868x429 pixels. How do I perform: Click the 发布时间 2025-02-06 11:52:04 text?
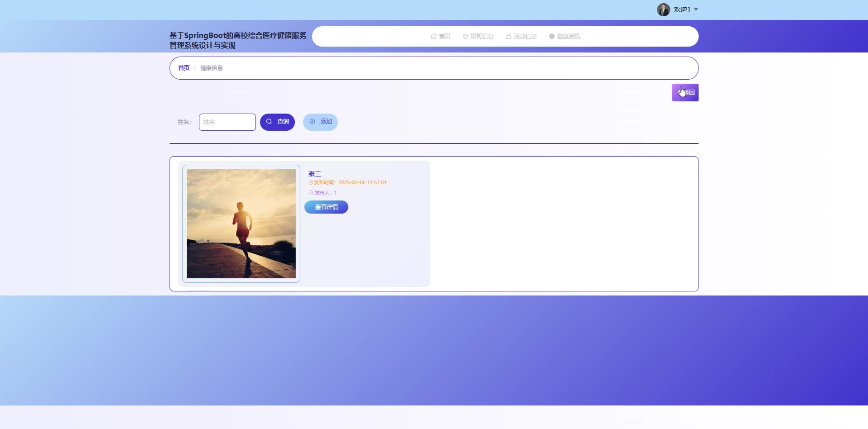click(347, 182)
